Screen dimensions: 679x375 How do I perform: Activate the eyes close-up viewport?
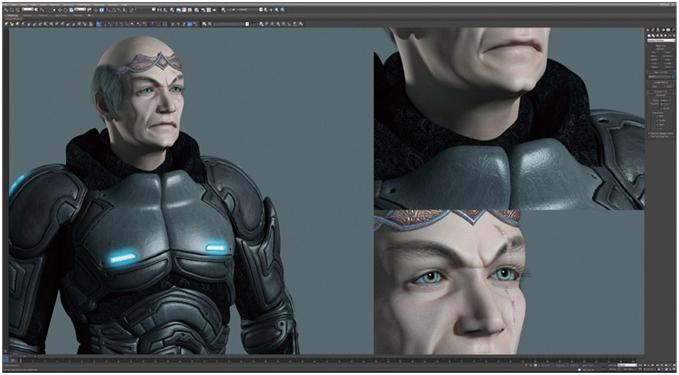point(509,282)
